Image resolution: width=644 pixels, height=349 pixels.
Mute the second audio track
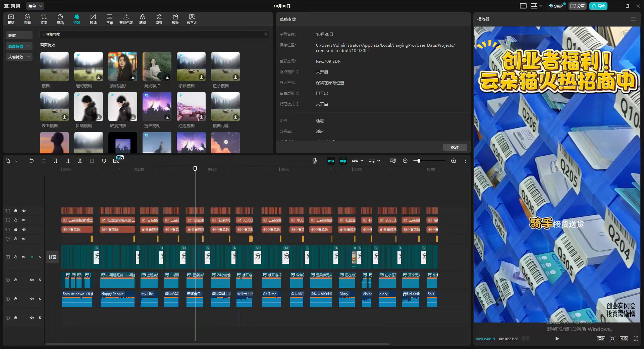[x=32, y=299]
